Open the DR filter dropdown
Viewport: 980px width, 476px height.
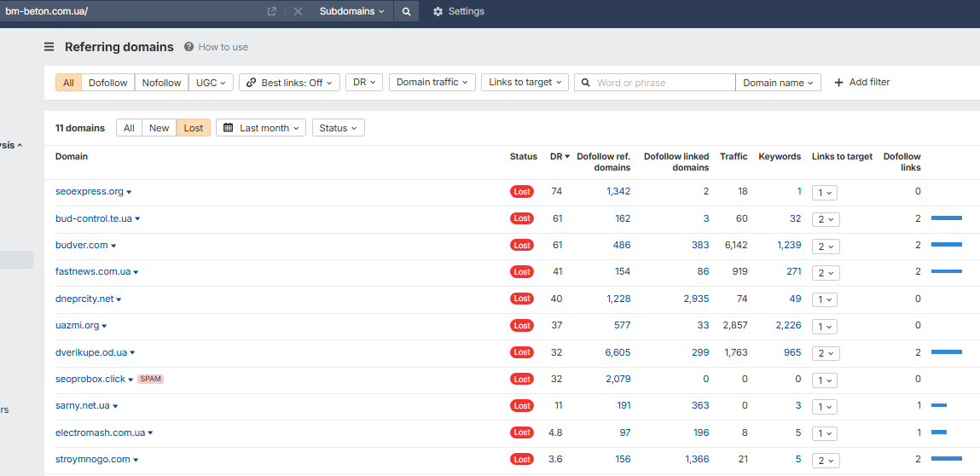point(363,83)
